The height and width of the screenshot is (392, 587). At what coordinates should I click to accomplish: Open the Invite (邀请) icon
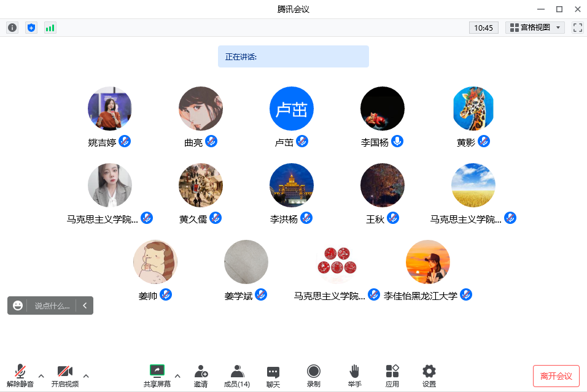pyautogui.click(x=201, y=375)
